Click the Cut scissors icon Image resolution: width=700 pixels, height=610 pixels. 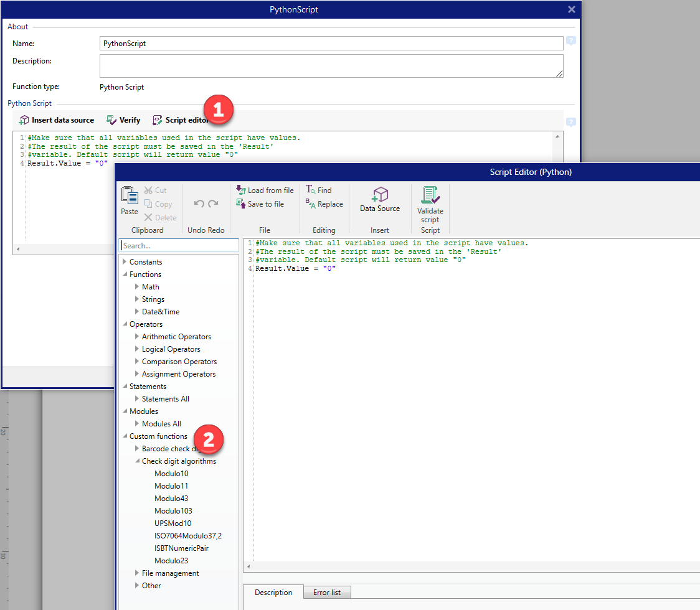click(148, 190)
